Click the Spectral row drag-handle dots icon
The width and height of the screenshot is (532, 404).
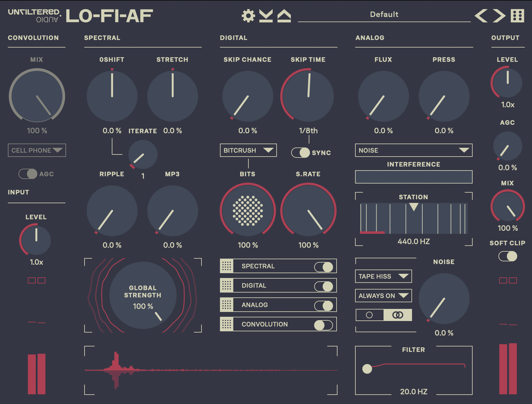click(227, 266)
